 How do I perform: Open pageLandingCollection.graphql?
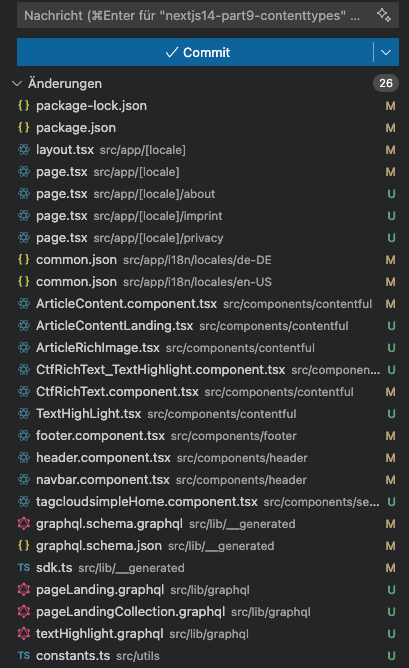coord(130,612)
